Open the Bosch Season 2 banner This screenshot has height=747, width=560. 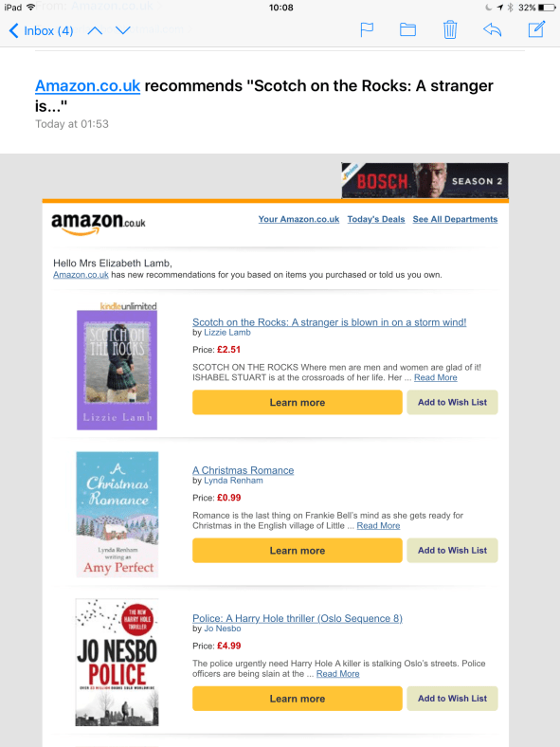425,180
